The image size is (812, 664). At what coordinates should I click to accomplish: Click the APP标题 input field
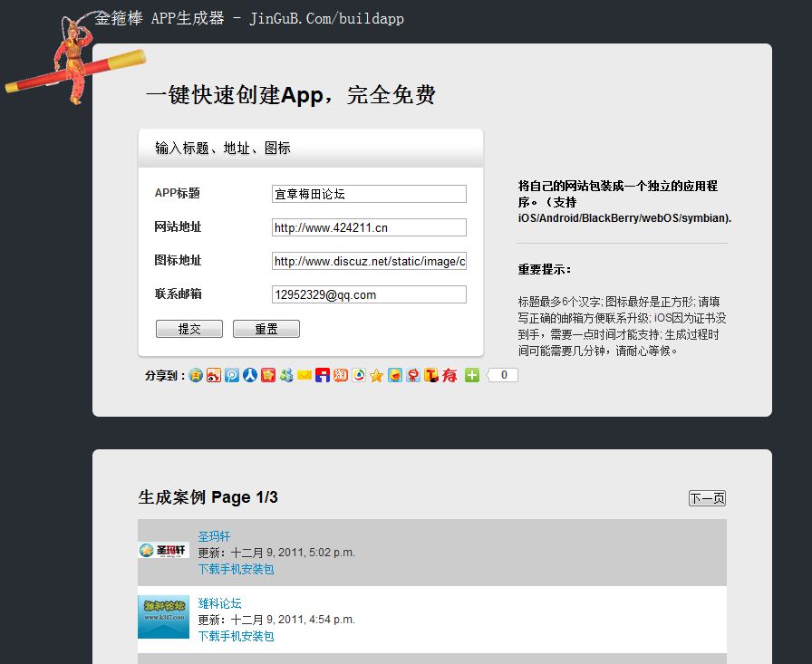point(369,194)
